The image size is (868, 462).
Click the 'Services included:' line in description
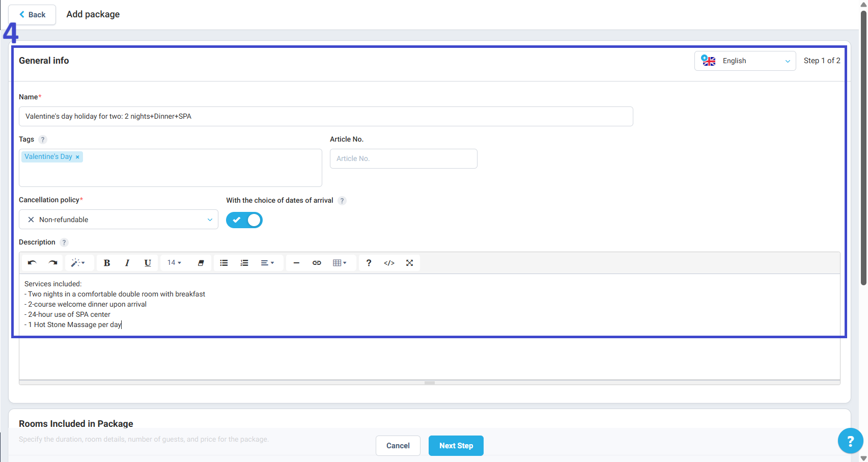pos(53,284)
